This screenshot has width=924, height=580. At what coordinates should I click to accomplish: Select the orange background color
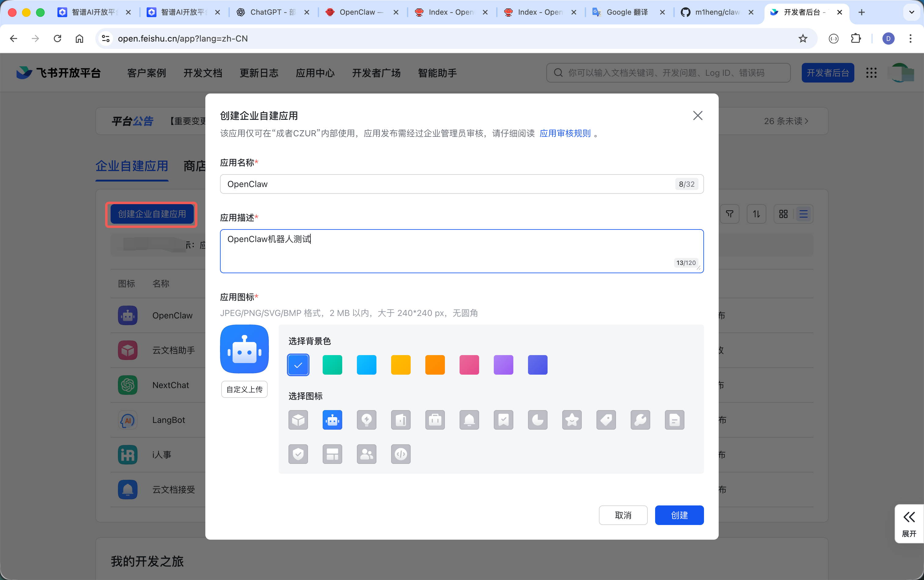435,365
